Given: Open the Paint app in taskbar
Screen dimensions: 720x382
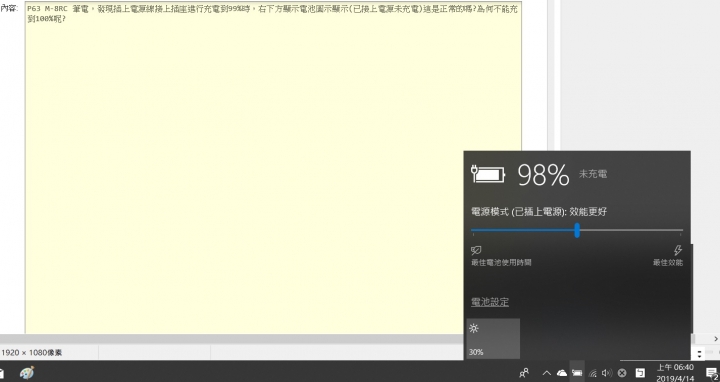Looking at the screenshot, I should tap(27, 372).
